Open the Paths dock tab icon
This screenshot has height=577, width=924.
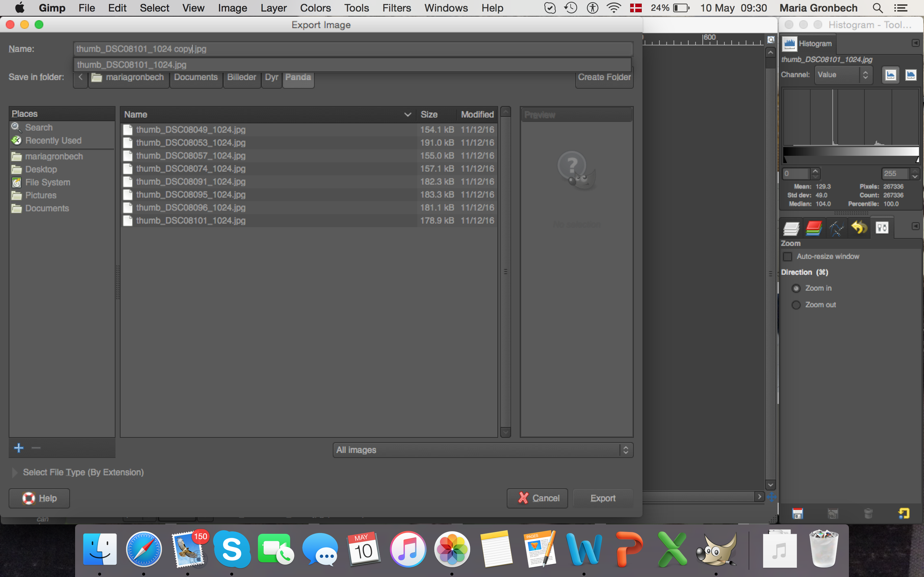[x=836, y=228]
